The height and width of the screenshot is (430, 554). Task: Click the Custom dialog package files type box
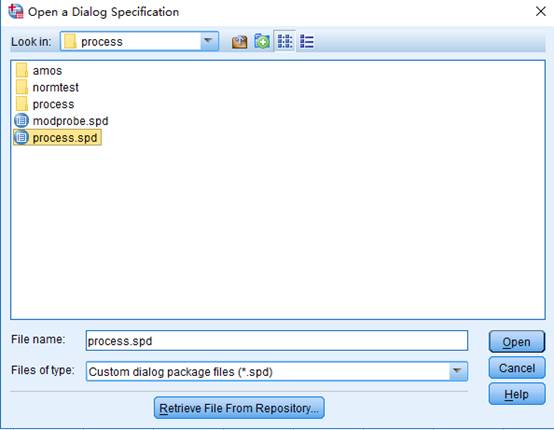point(277,371)
